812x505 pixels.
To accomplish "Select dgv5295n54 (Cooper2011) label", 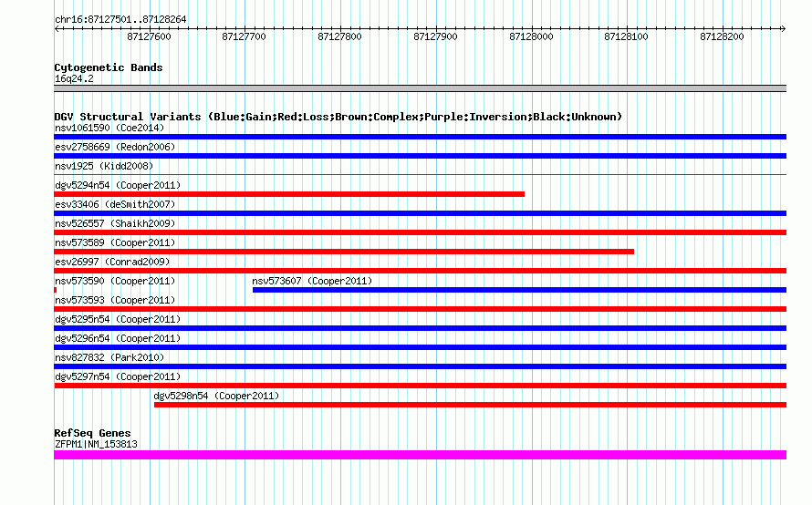I will pos(118,319).
